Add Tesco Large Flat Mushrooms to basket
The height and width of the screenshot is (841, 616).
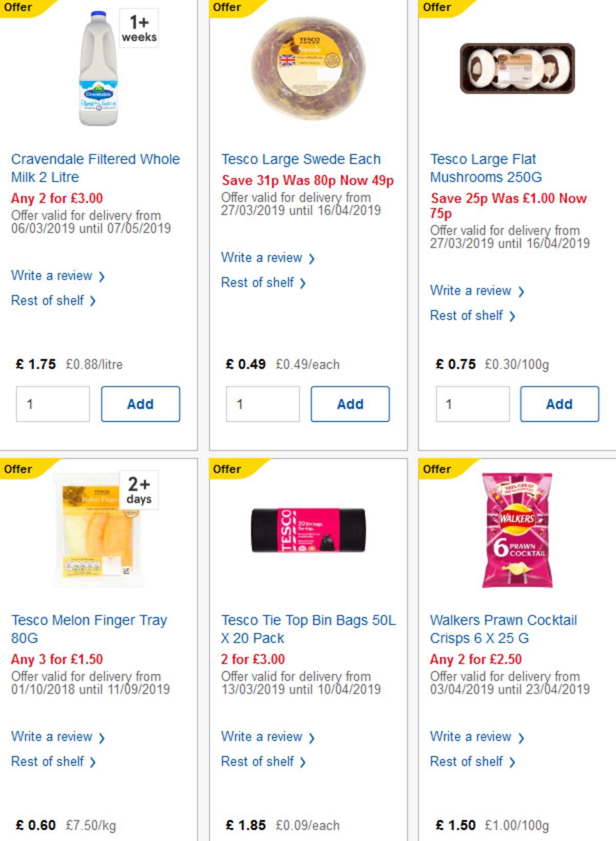[x=559, y=404]
